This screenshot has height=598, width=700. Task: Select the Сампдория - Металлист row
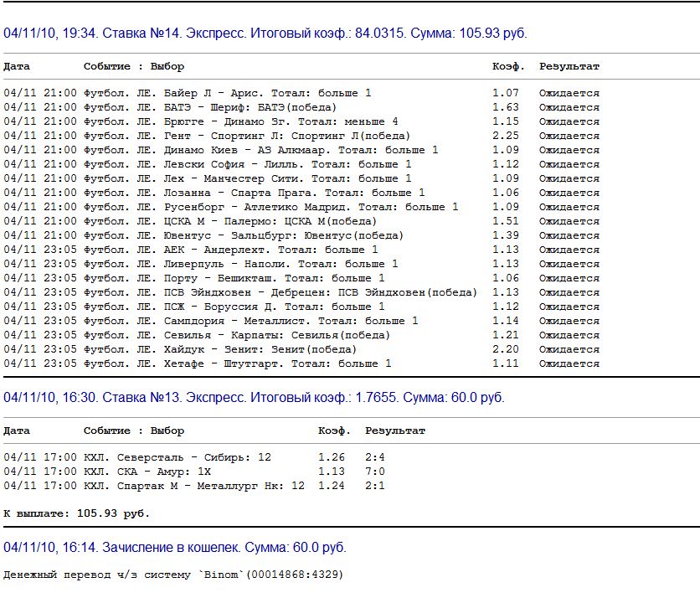(301, 321)
